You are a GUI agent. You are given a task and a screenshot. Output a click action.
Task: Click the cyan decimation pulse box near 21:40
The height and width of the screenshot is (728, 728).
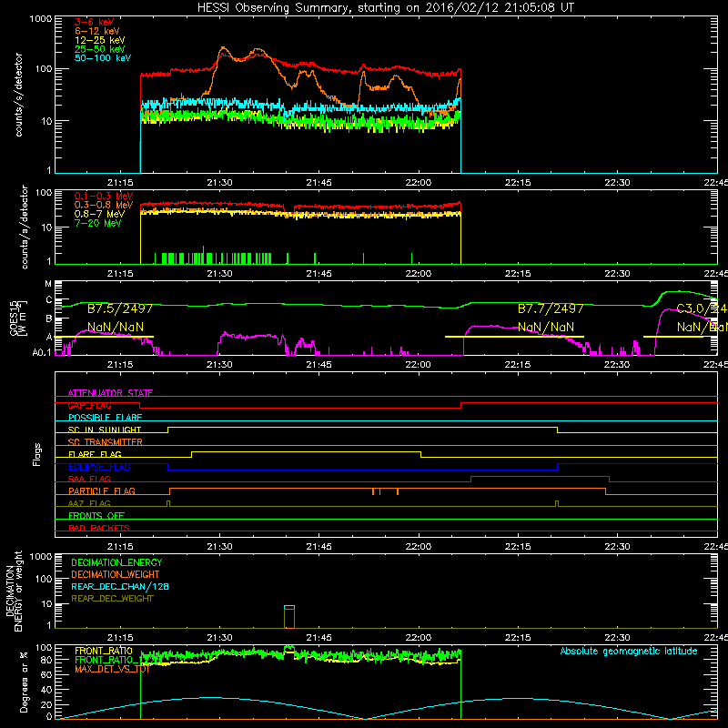point(289,617)
